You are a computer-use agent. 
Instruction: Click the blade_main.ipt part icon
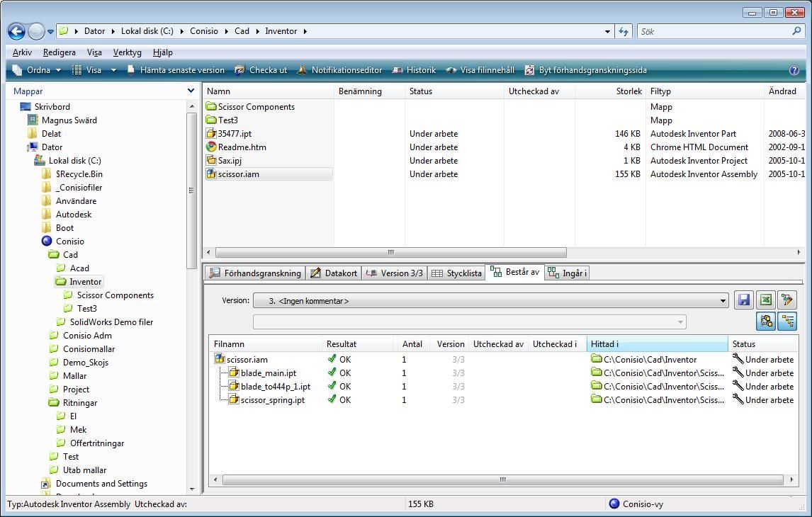pyautogui.click(x=234, y=373)
